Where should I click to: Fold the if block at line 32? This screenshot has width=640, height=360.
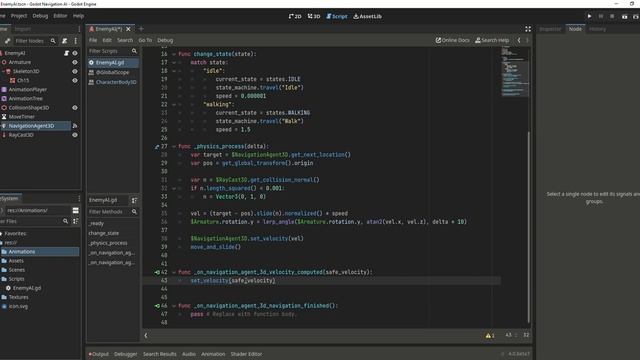click(174, 188)
